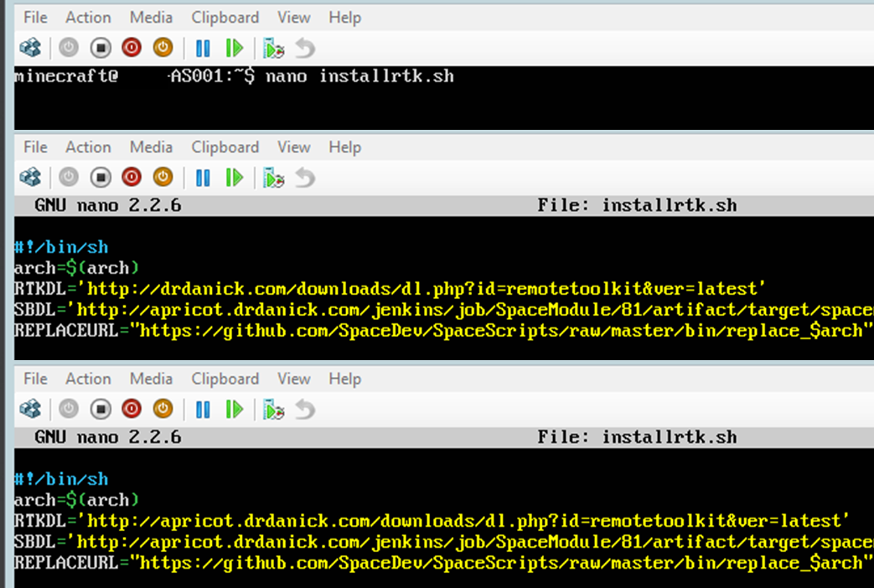Viewport: 874px width, 588px height.
Task: Click 'GNU nano 2.2.6' header in bottom window
Action: (x=107, y=437)
